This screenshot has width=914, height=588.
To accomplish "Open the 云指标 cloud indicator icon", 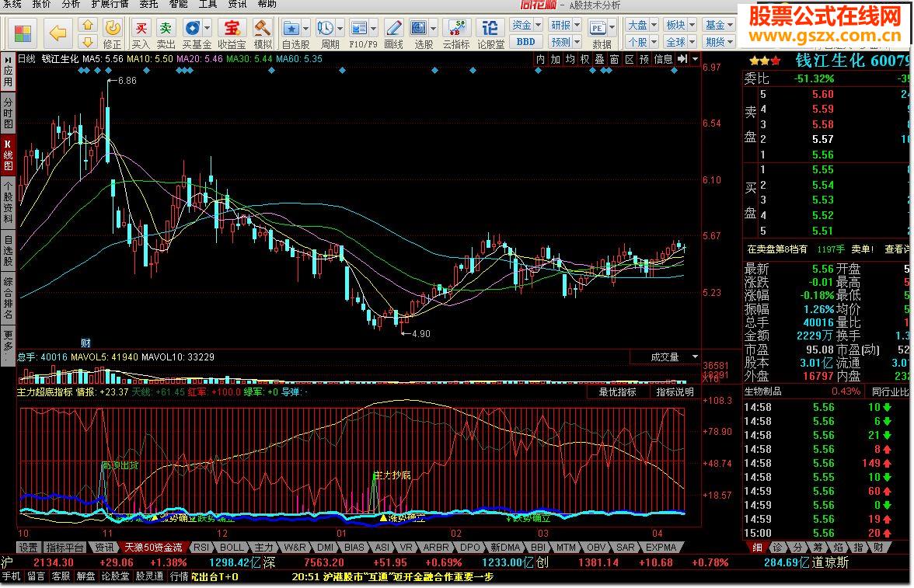I will 456,34.
